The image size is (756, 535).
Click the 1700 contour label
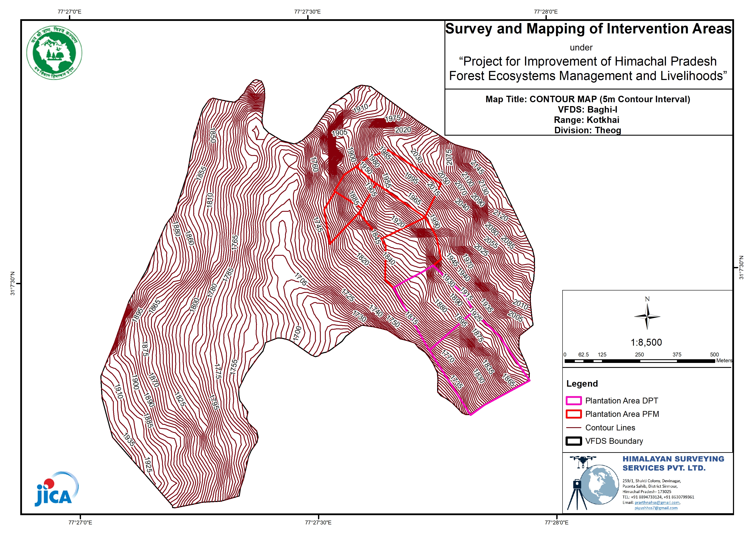(x=297, y=333)
